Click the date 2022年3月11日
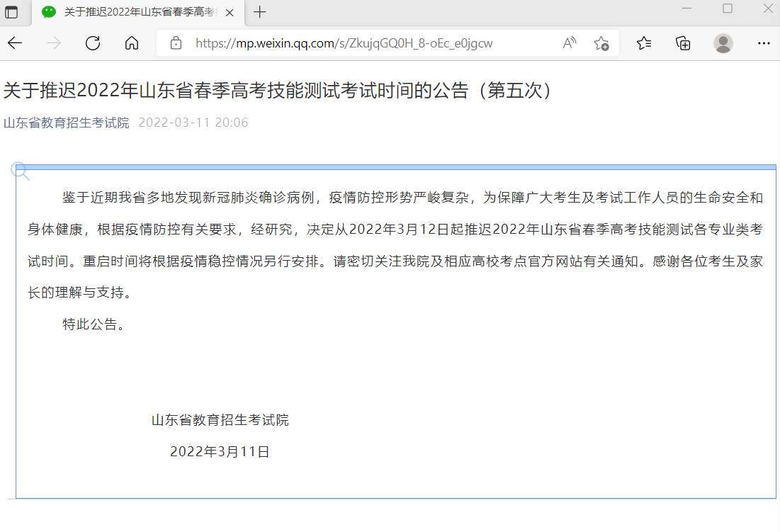The height and width of the screenshot is (532, 780). click(220, 451)
